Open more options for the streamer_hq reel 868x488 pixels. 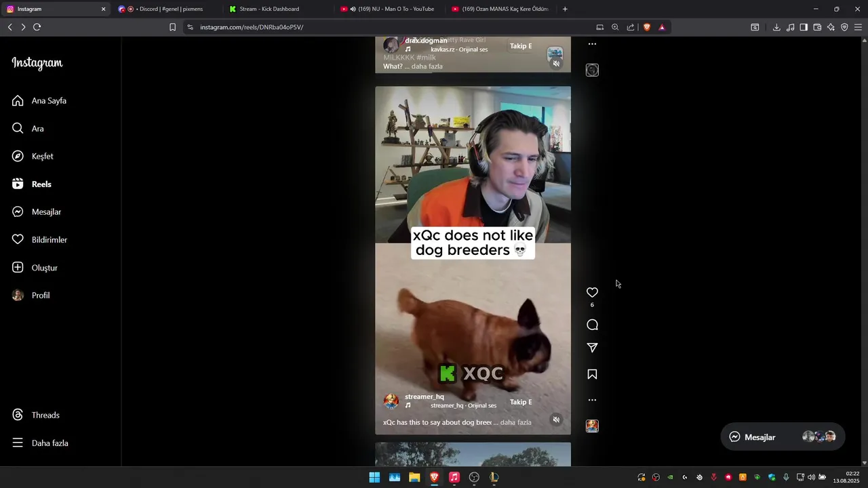pyautogui.click(x=592, y=400)
